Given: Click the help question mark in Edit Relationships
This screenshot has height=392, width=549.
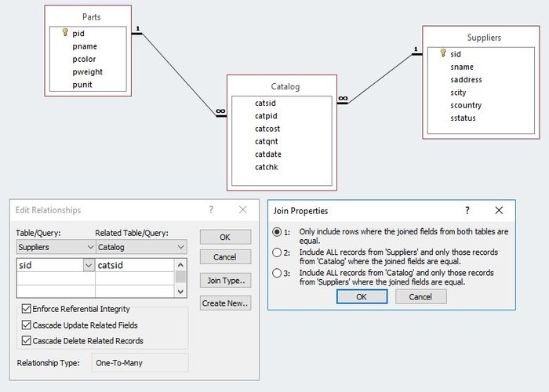Looking at the screenshot, I should [x=211, y=210].
